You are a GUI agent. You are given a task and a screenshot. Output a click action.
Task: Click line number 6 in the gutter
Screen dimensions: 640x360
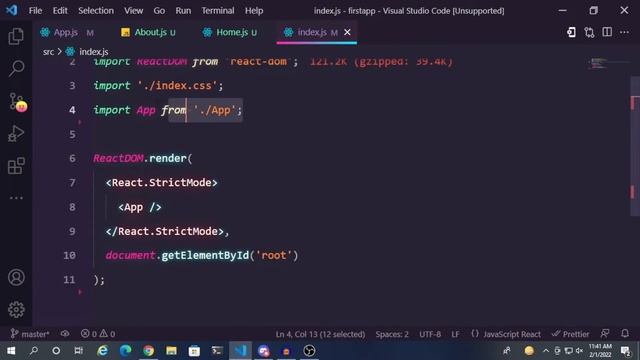(x=72, y=158)
